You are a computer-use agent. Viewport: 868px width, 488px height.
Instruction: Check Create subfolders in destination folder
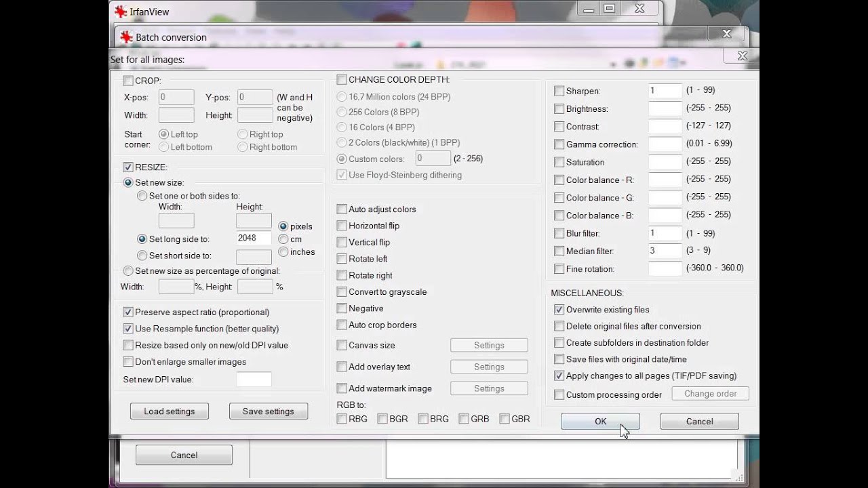559,343
